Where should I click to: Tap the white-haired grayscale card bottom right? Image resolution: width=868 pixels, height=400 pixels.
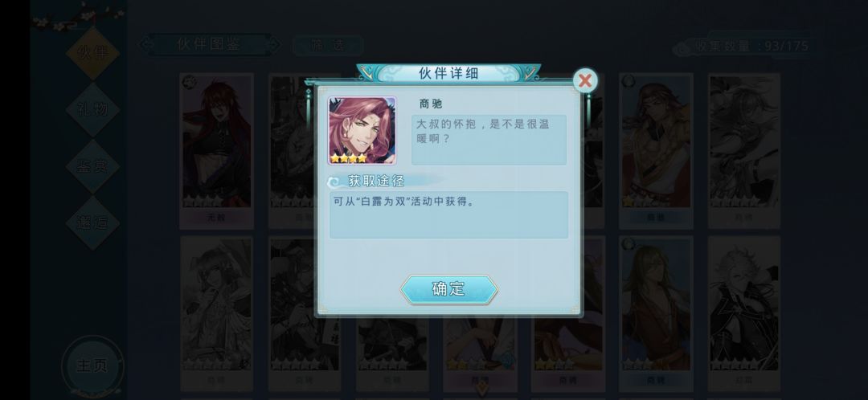(x=744, y=314)
